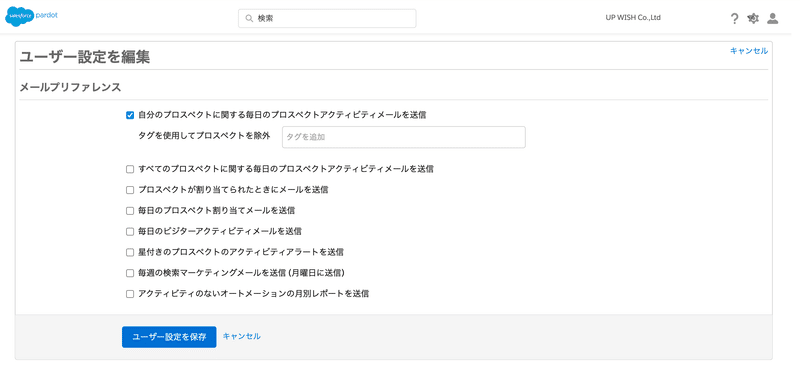The height and width of the screenshot is (373, 800).
Task: Open the settings gear icon
Action: tap(753, 18)
